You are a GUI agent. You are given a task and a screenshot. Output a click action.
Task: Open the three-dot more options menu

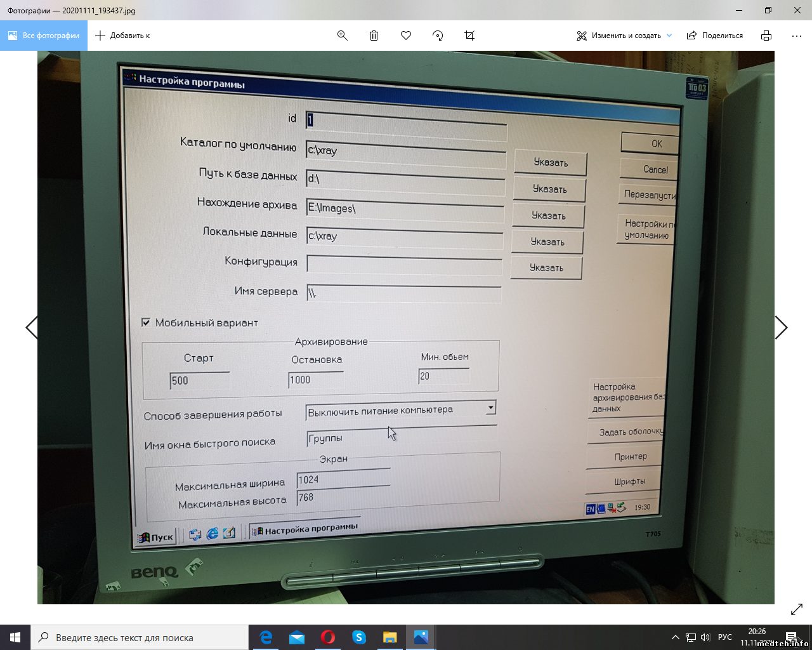pyautogui.click(x=797, y=36)
